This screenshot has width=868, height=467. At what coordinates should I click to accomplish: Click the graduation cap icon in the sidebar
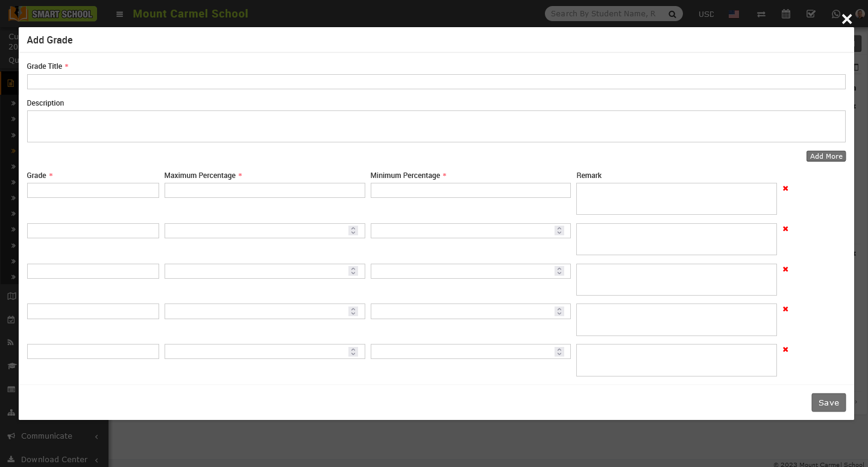click(x=11, y=366)
